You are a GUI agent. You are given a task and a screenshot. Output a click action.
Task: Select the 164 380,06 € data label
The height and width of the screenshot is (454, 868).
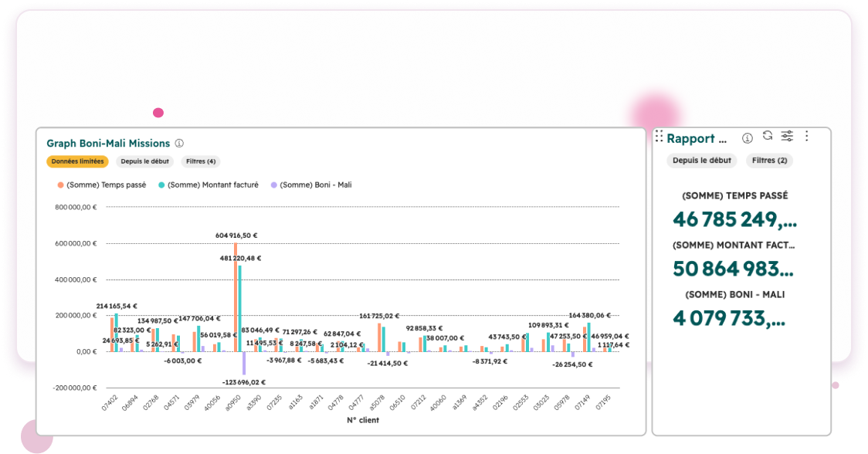click(x=590, y=316)
